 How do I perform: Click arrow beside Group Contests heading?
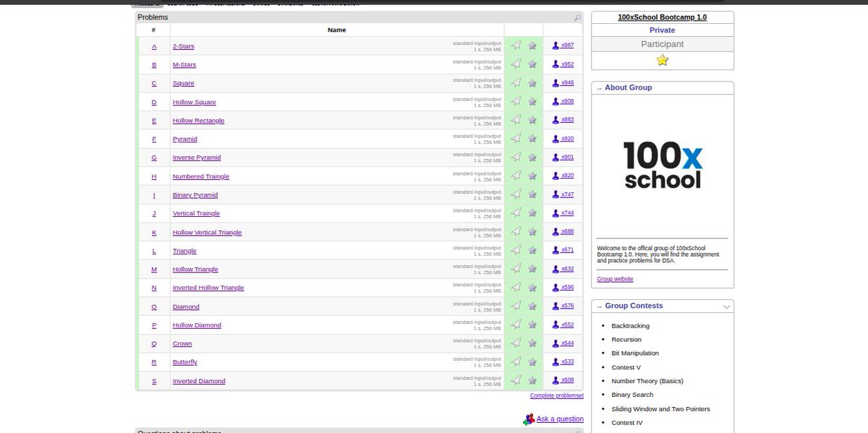coord(599,306)
